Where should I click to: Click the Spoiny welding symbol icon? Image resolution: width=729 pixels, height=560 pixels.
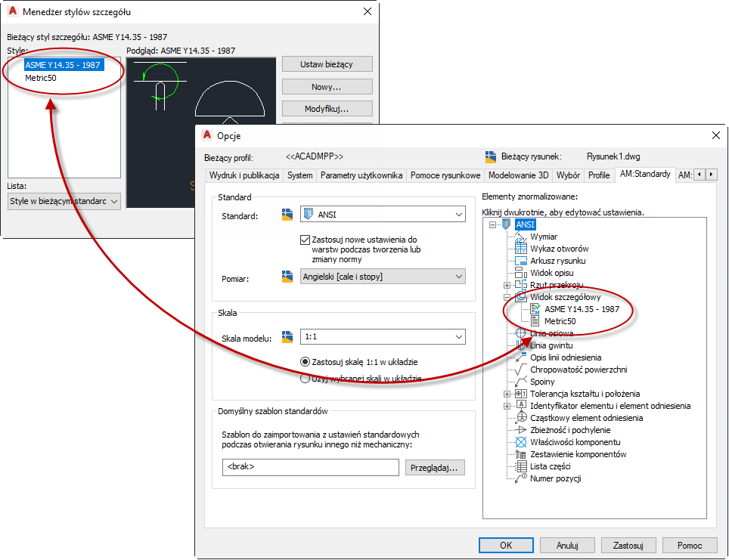[521, 382]
